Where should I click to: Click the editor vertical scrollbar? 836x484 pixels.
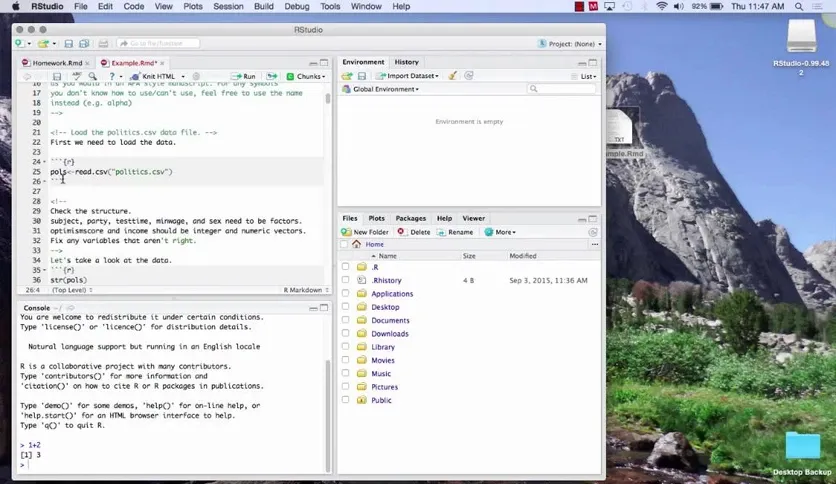click(327, 99)
